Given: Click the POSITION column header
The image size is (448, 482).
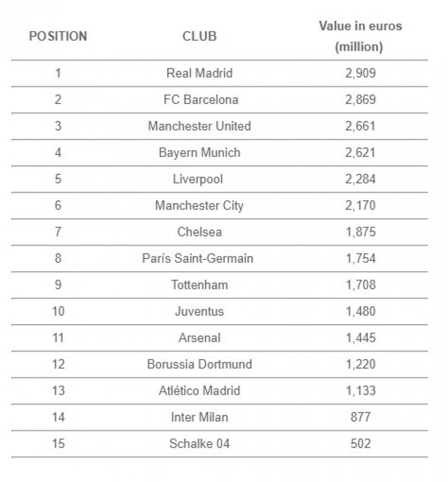Looking at the screenshot, I should (x=58, y=36).
